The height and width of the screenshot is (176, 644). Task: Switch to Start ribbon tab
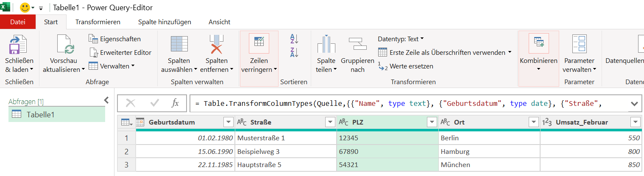click(51, 22)
